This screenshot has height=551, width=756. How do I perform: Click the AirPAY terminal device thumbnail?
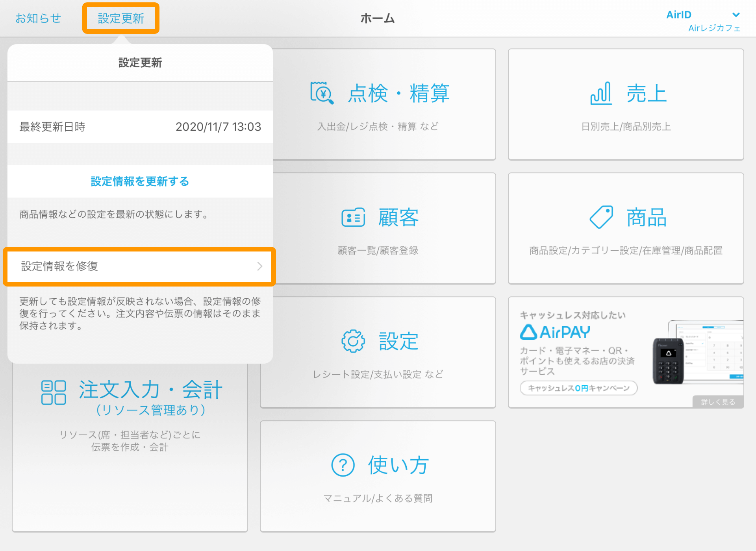(668, 360)
